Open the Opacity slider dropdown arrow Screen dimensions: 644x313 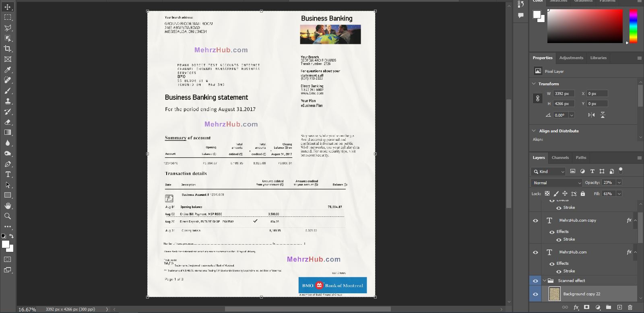coord(619,183)
